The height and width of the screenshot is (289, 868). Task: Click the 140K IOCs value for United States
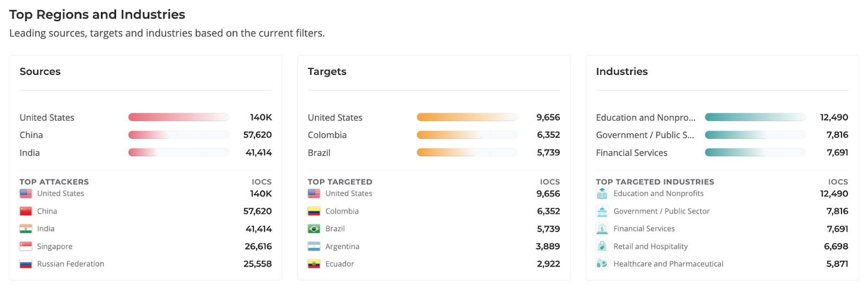tap(261, 194)
